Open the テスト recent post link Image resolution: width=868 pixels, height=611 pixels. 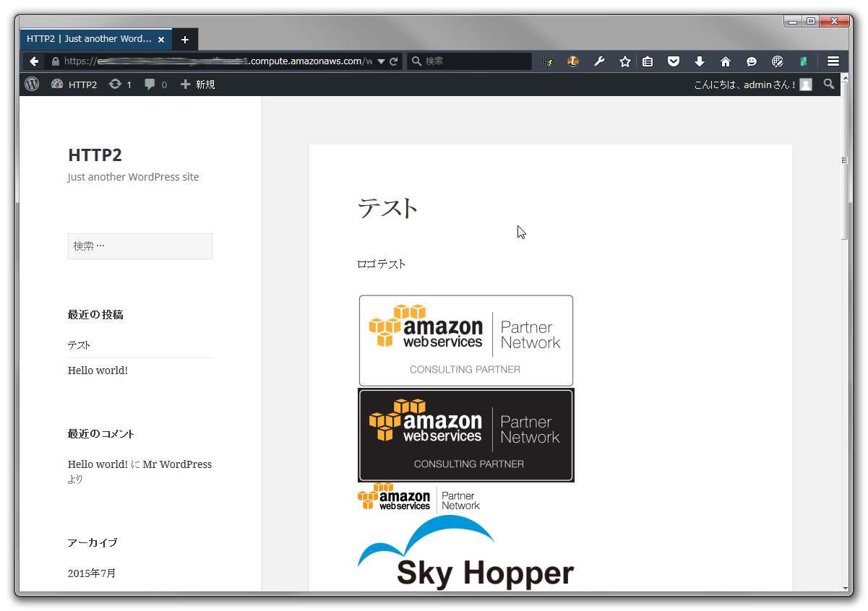coord(80,345)
